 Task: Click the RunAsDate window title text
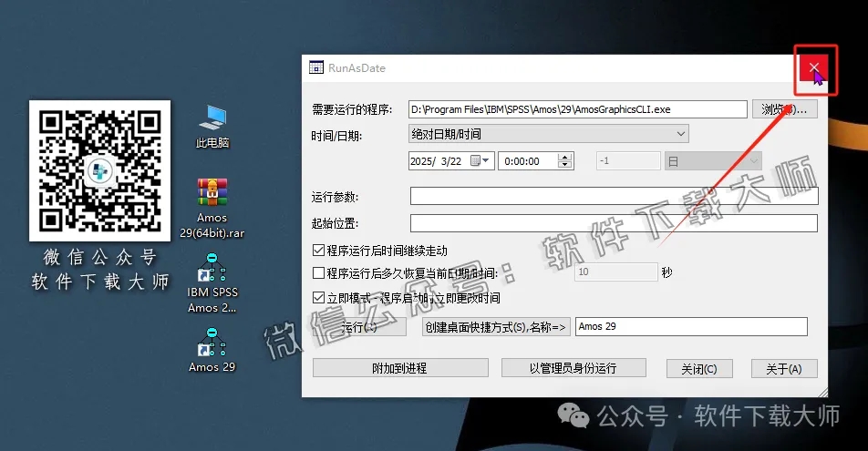pyautogui.click(x=356, y=68)
